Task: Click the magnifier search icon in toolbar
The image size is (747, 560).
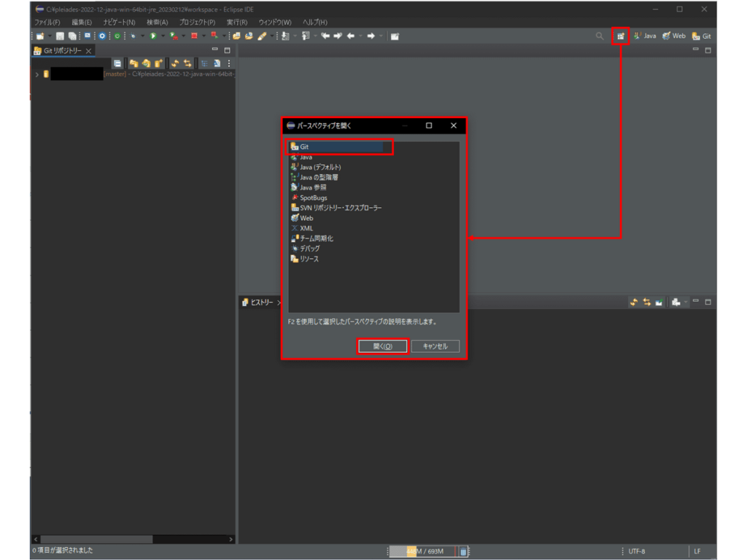Action: [x=600, y=36]
